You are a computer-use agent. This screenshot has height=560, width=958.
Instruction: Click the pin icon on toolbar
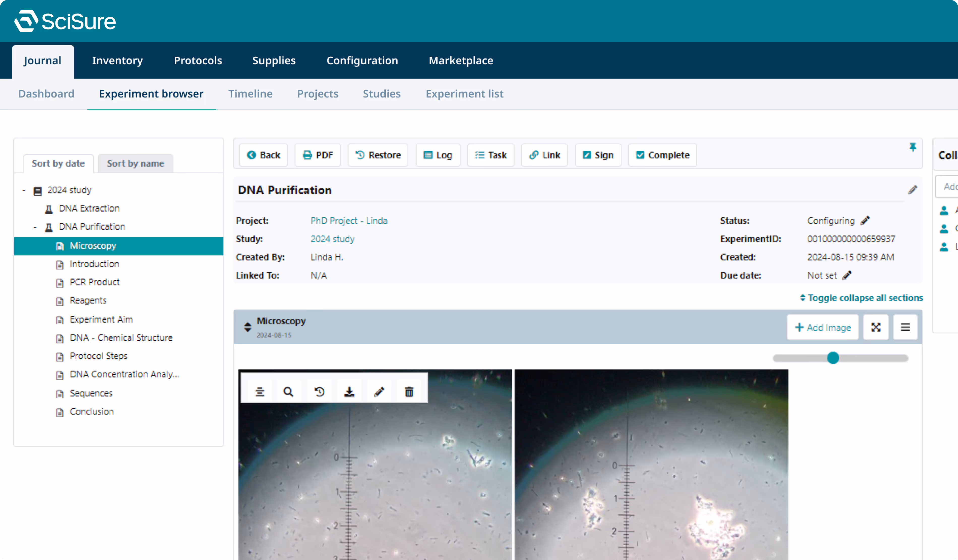pyautogui.click(x=913, y=147)
